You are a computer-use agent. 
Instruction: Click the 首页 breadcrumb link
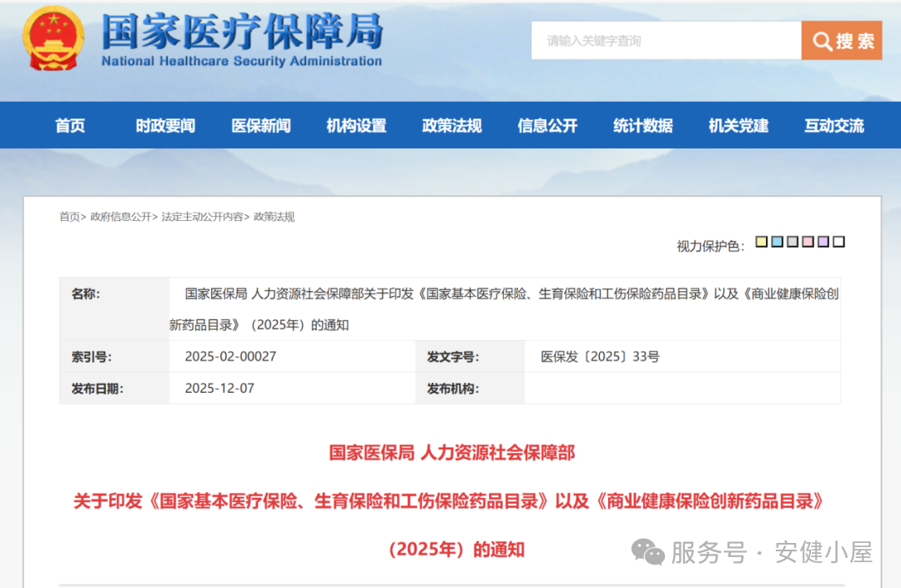[69, 217]
